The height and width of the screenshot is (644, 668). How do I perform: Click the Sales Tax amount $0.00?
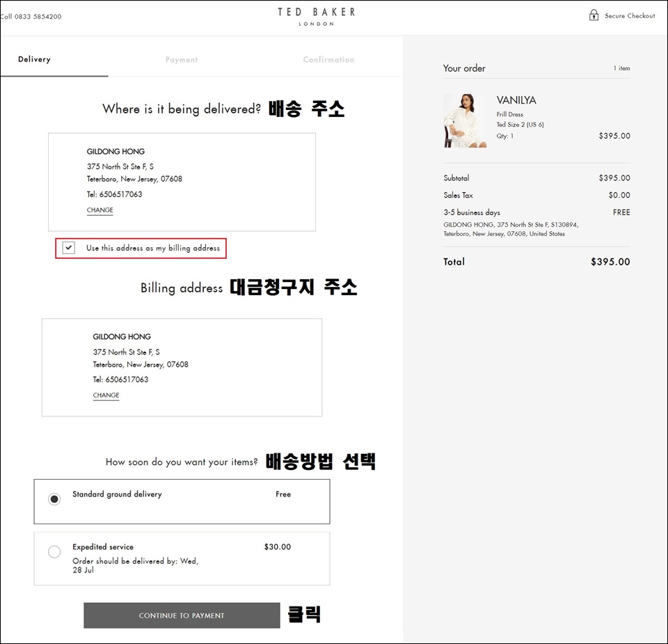coord(619,195)
